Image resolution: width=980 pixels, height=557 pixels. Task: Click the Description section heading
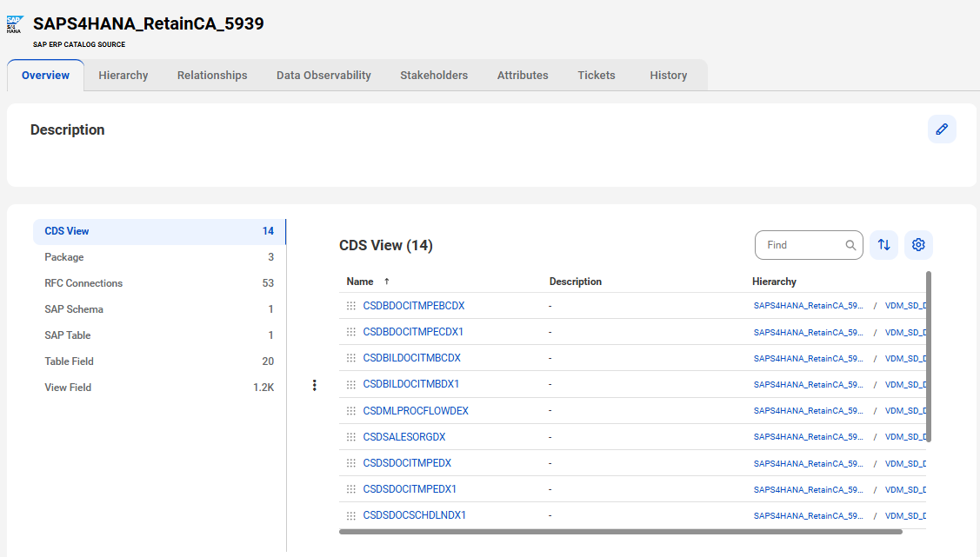click(68, 129)
